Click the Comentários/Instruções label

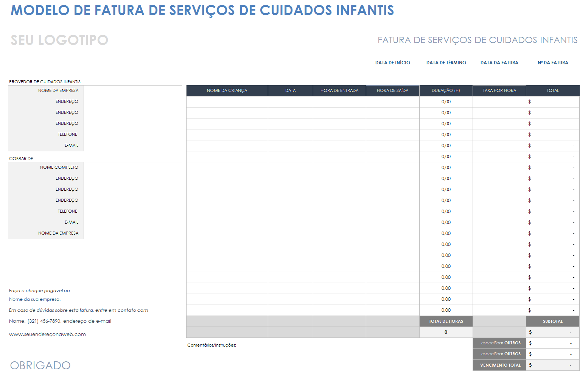[x=212, y=345]
